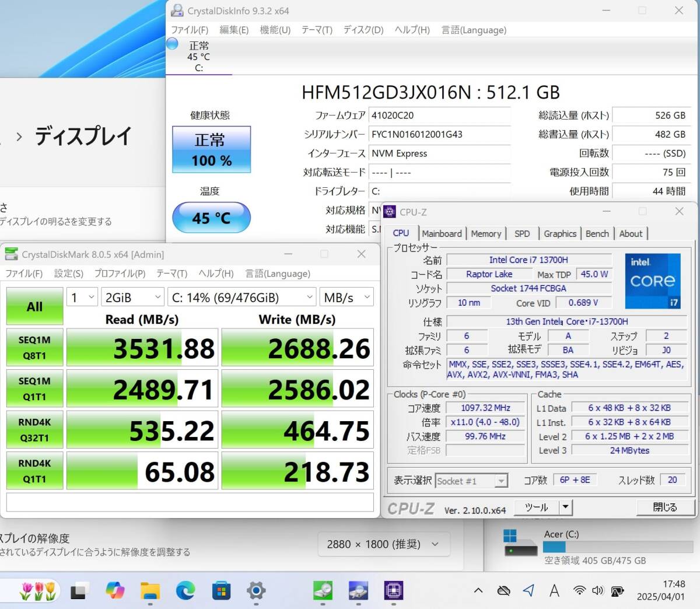Run the RND4K Q32T1 benchmark
This screenshot has height=609, width=700.
34,430
